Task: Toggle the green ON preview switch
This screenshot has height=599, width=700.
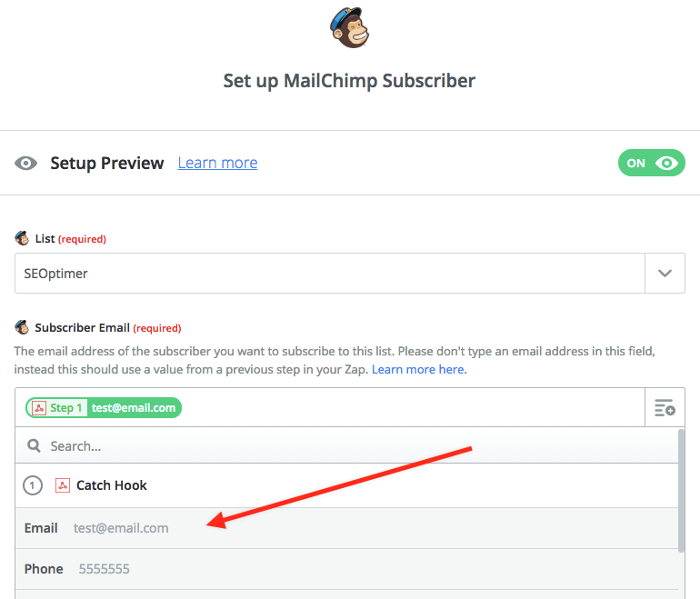Action: pos(651,164)
